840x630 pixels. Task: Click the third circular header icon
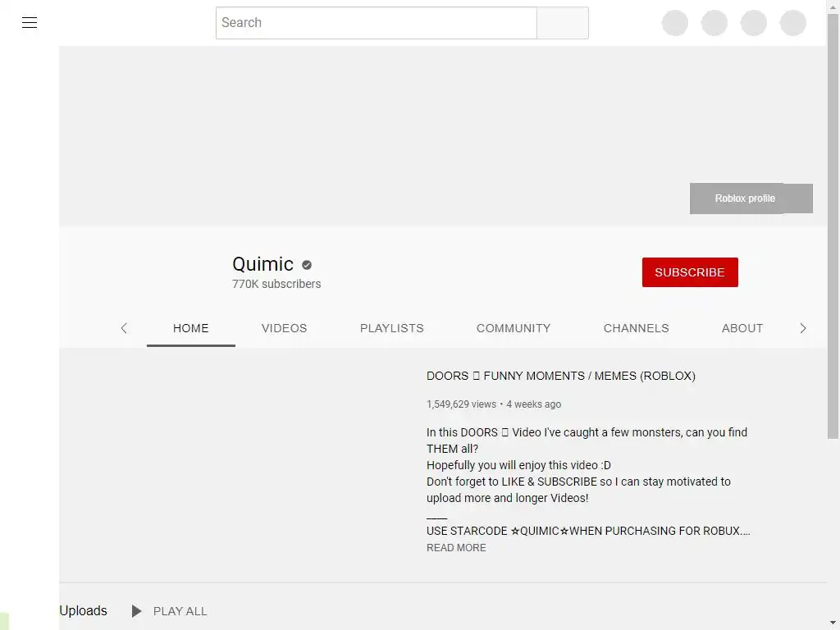(x=754, y=23)
